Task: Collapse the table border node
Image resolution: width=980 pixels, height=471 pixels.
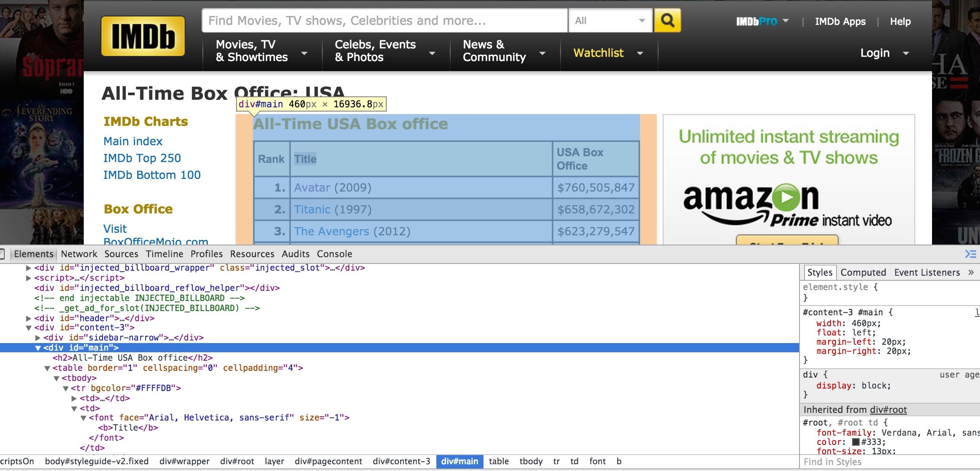Action: [x=47, y=368]
